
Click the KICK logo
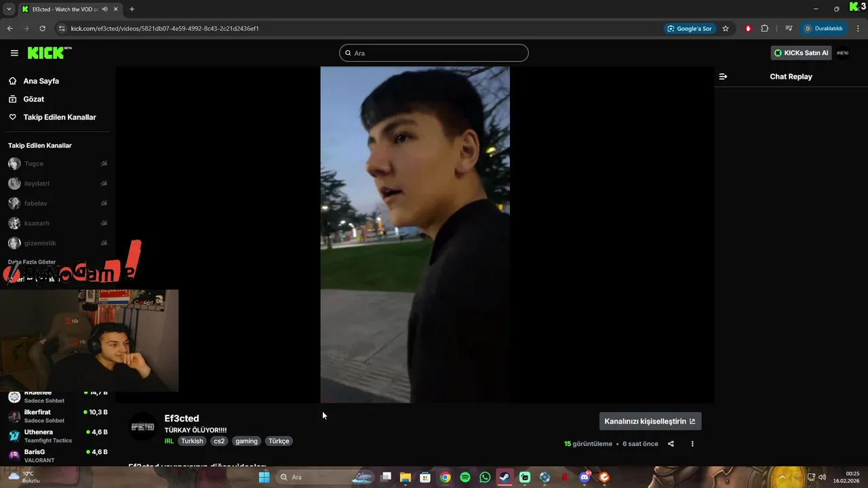pyautogui.click(x=49, y=53)
